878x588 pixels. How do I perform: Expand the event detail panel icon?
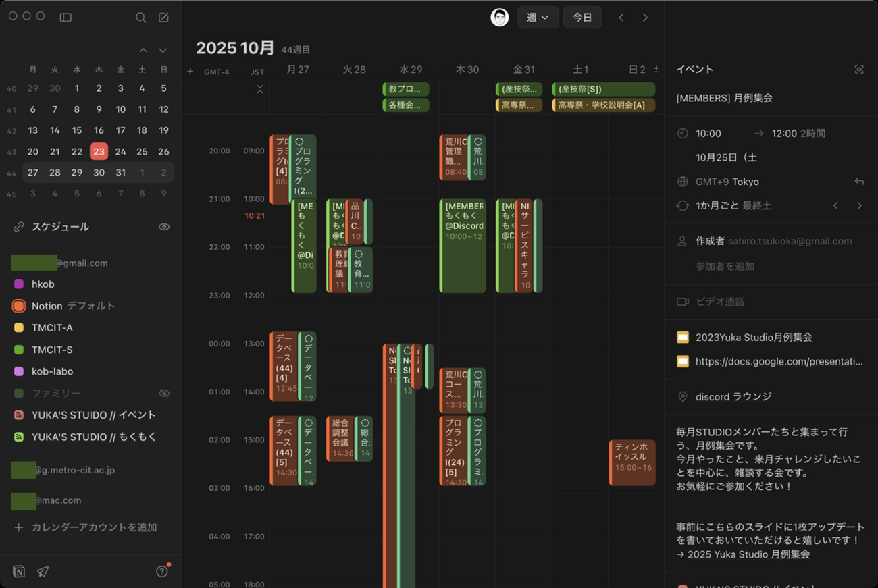click(x=859, y=70)
